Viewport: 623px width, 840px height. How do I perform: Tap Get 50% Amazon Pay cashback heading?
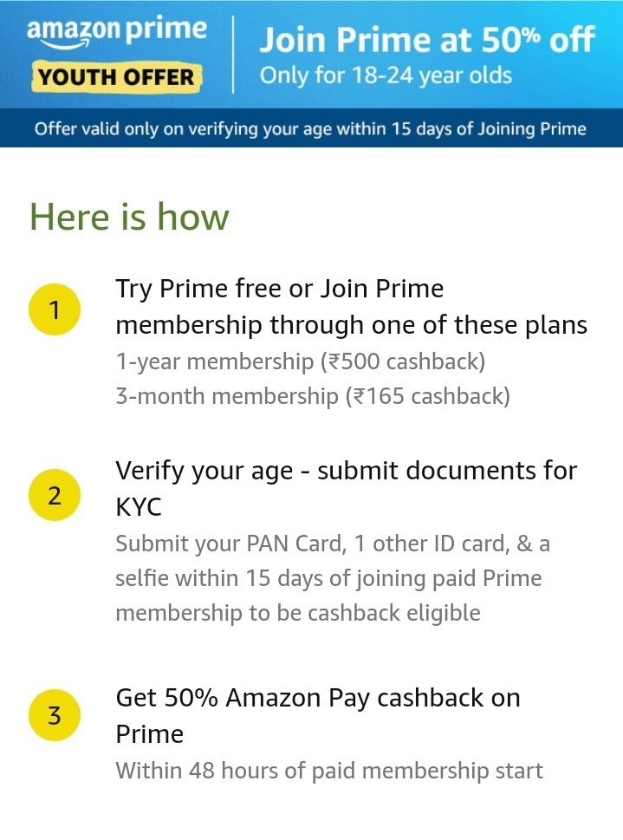click(318, 716)
